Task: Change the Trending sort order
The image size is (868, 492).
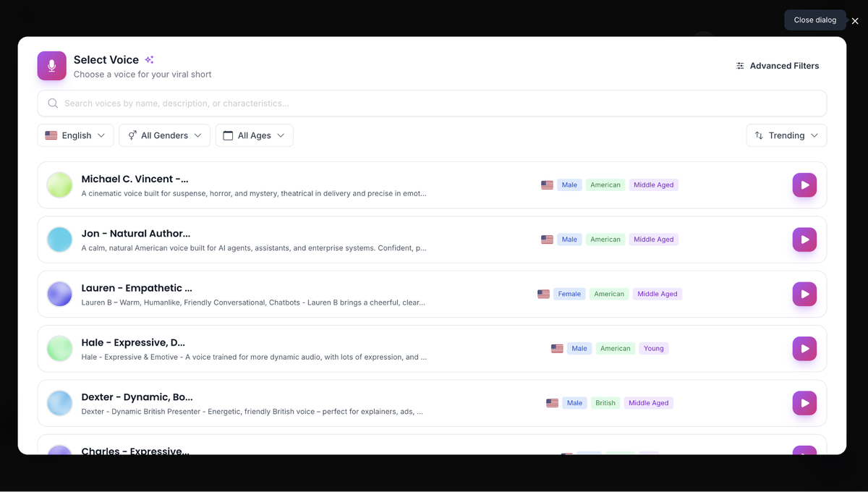Action: [x=786, y=135]
